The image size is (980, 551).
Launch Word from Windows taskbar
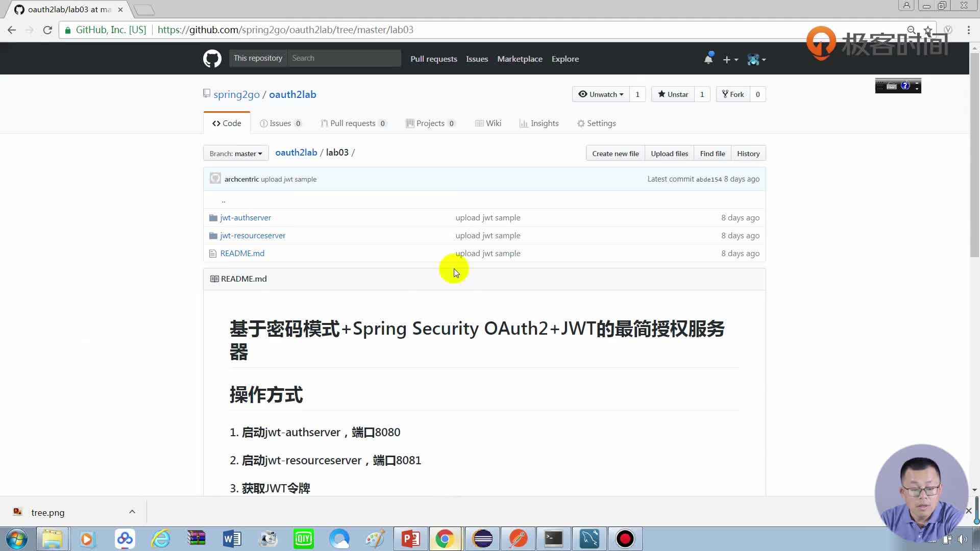click(x=232, y=539)
